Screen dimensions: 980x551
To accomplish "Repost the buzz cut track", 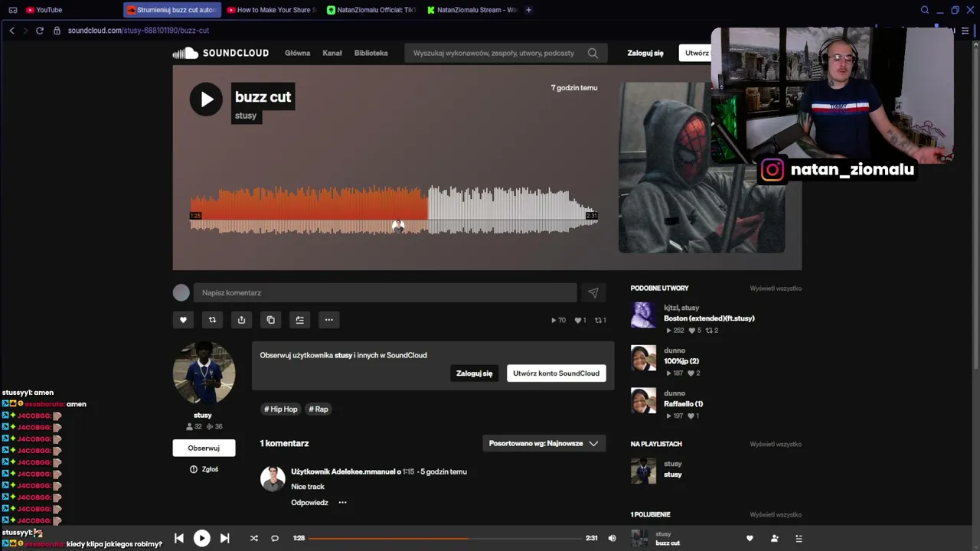I will point(212,320).
